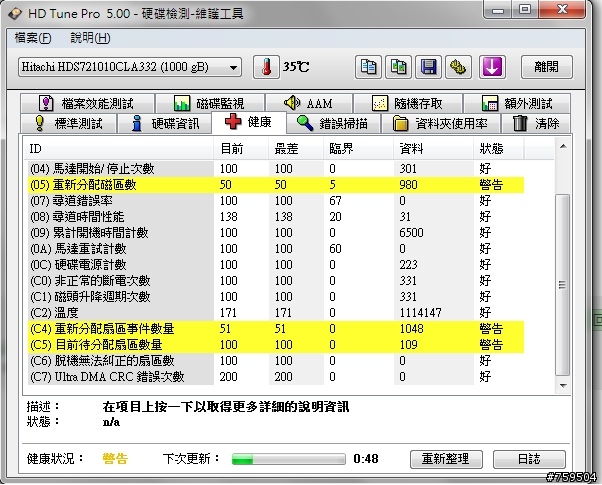The height and width of the screenshot is (485, 602).
Task: Click the copy screenshot icon with the green image
Action: click(399, 67)
